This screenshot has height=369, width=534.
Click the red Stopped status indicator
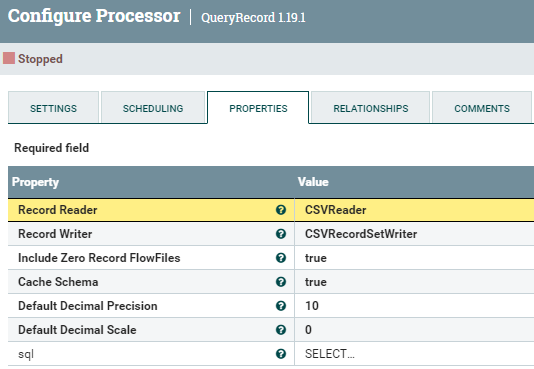click(9, 58)
